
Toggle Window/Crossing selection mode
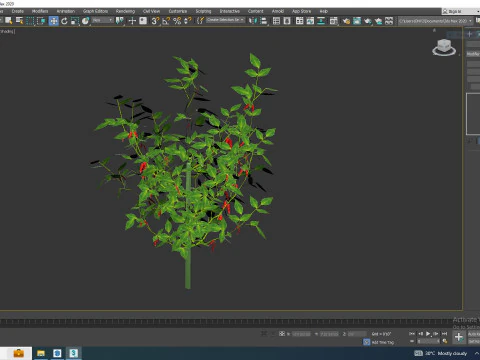click(41, 21)
